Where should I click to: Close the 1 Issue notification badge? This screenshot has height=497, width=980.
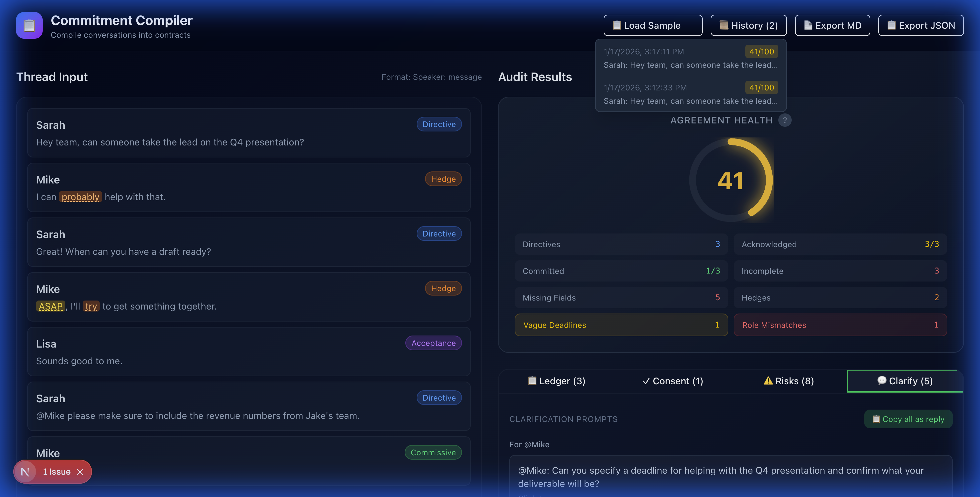coord(80,472)
